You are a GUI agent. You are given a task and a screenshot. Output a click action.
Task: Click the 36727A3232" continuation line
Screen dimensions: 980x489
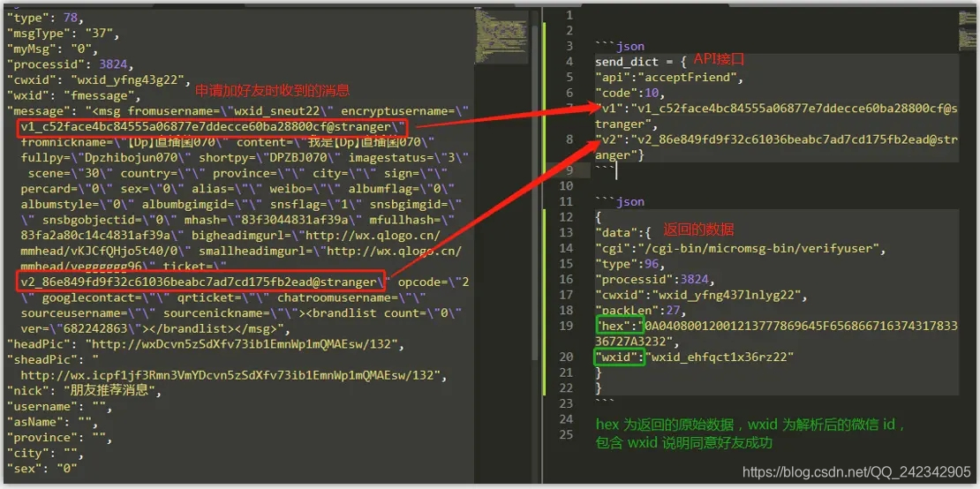pos(637,342)
